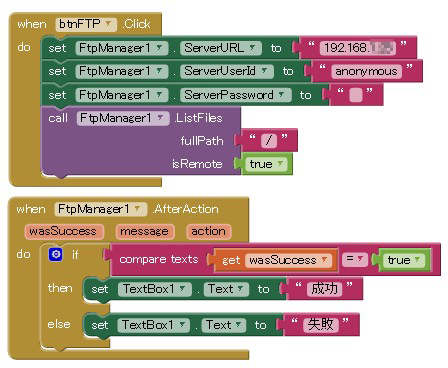
Task: Edit the slash fullPath text field
Action: (x=269, y=141)
